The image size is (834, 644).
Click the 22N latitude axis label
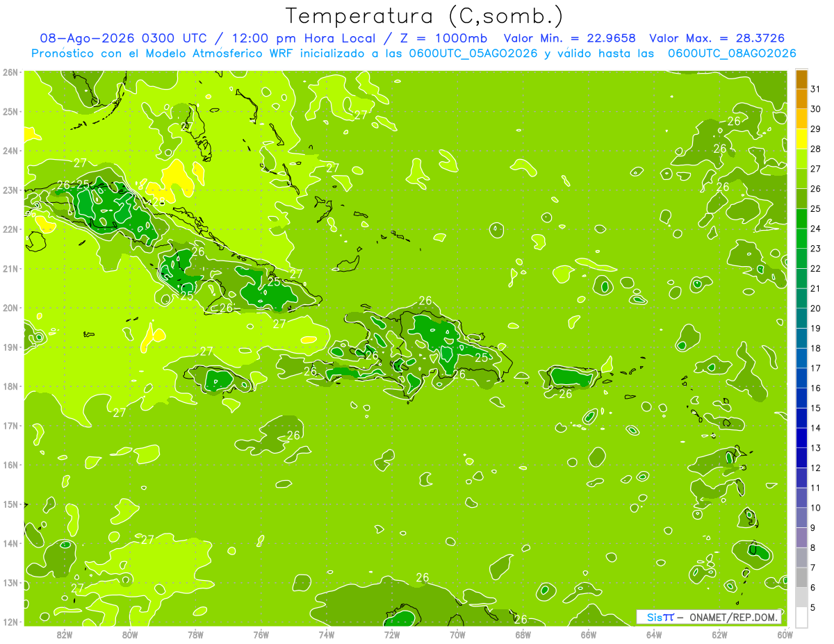pyautogui.click(x=10, y=229)
